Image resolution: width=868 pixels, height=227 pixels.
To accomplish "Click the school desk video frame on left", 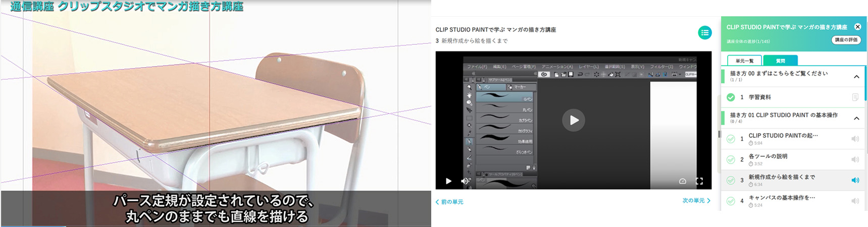I will click(x=216, y=113).
